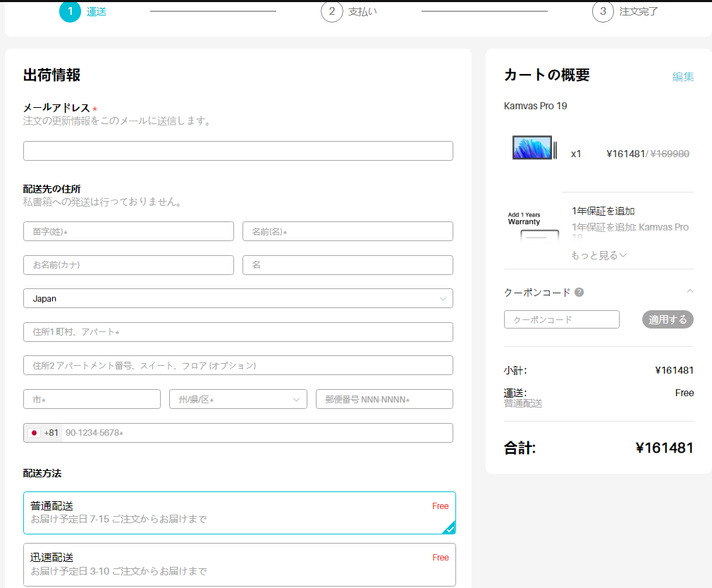Click the 合計 total ¥161481 amount
This screenshot has width=712, height=588.
[664, 448]
